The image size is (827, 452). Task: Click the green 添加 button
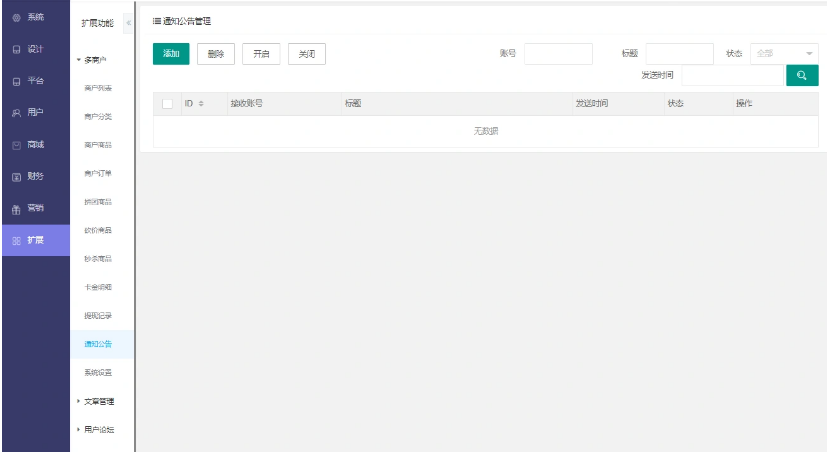tap(171, 54)
